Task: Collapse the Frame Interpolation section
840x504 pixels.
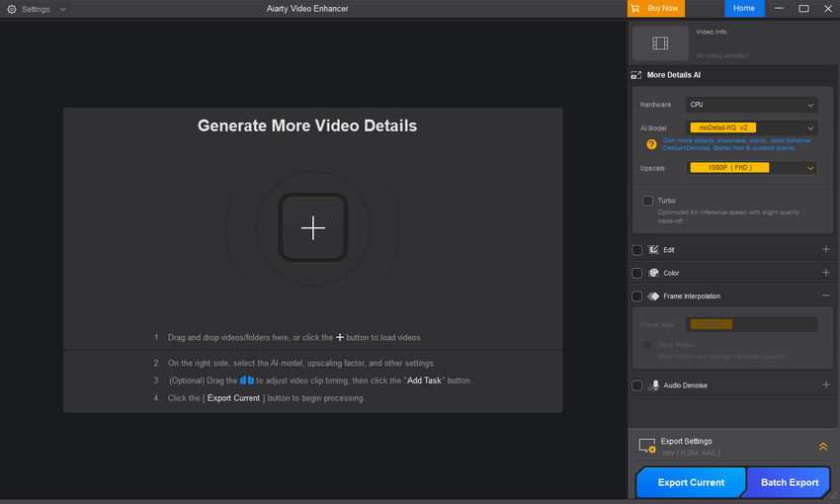Action: pyautogui.click(x=825, y=296)
